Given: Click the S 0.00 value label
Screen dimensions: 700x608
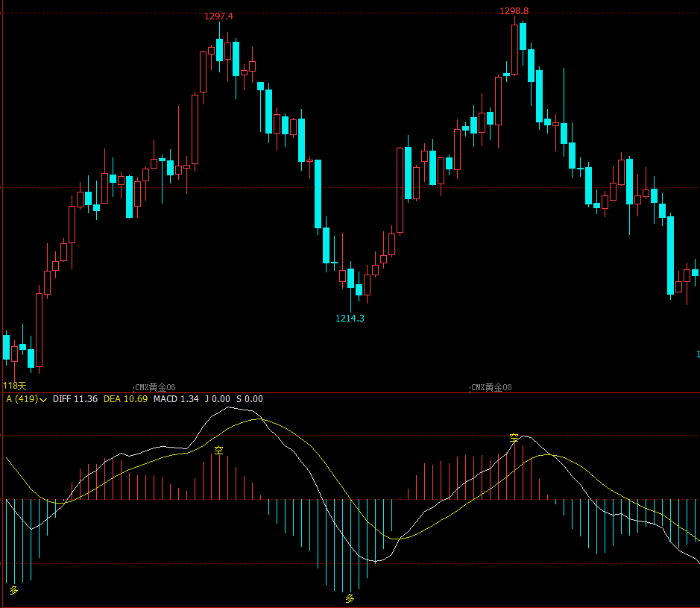Looking at the screenshot, I should click(250, 399).
